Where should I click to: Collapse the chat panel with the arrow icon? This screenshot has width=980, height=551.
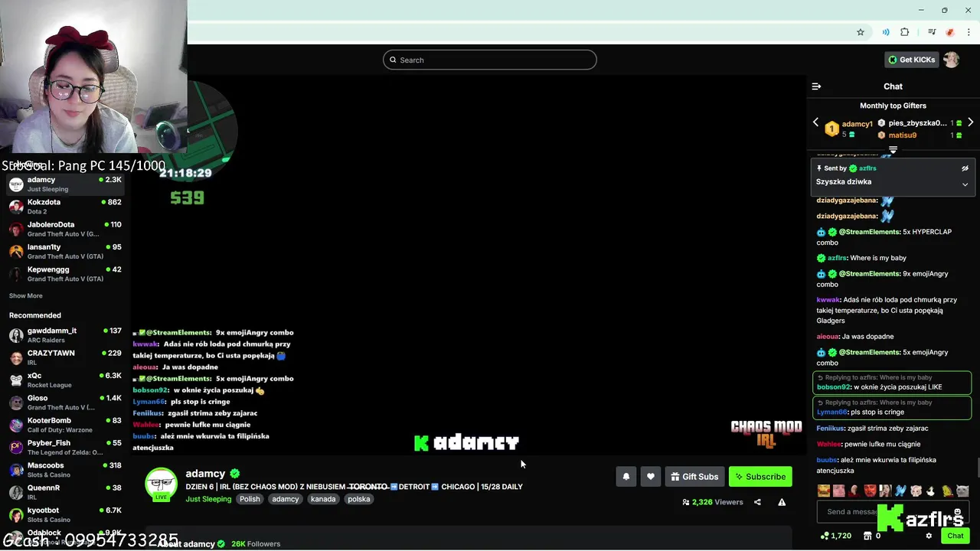816,86
